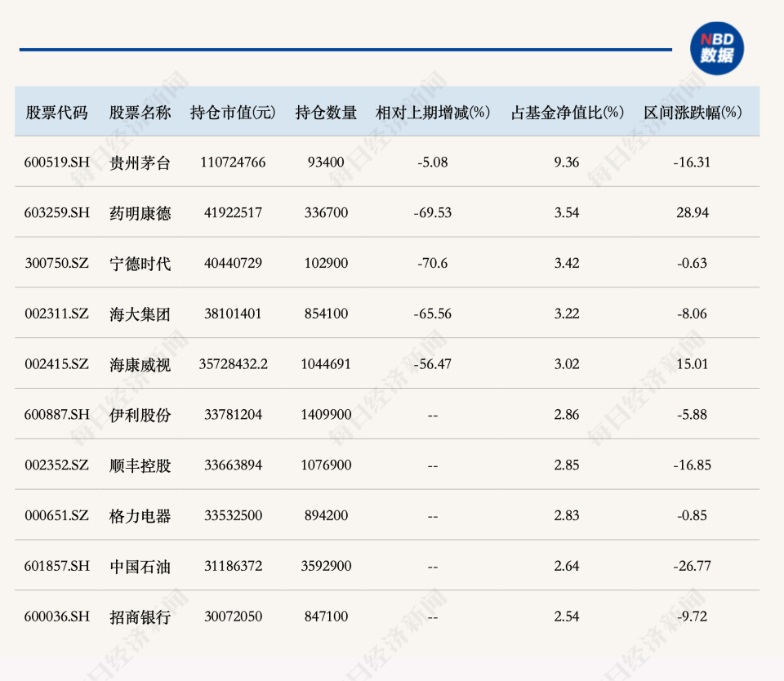784x681 pixels.
Task: Select stock code 603259.SH
Action: pyautogui.click(x=56, y=213)
